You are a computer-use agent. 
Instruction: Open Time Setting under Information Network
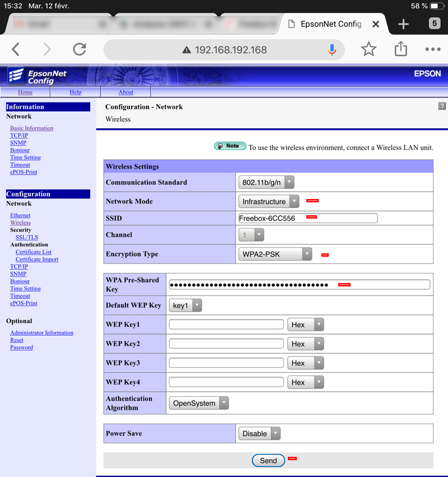(26, 158)
